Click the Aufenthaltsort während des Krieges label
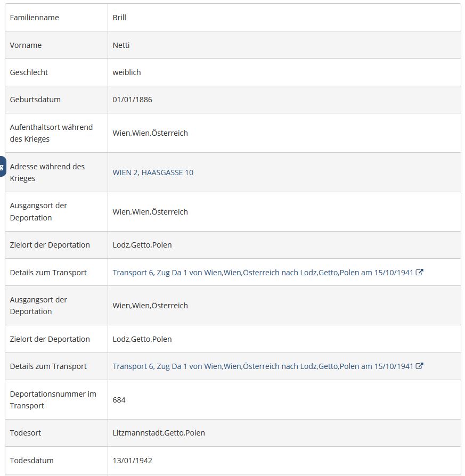The width and height of the screenshot is (465, 476). pos(51,133)
